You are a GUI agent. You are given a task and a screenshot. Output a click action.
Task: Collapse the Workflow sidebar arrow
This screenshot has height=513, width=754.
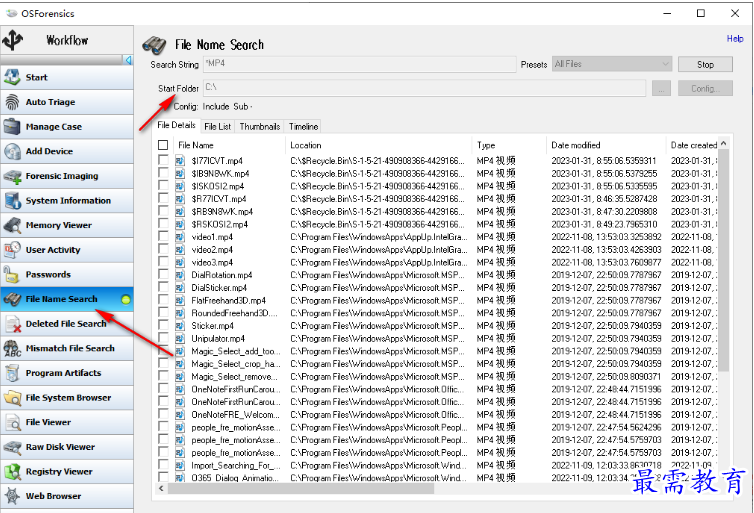click(x=128, y=60)
